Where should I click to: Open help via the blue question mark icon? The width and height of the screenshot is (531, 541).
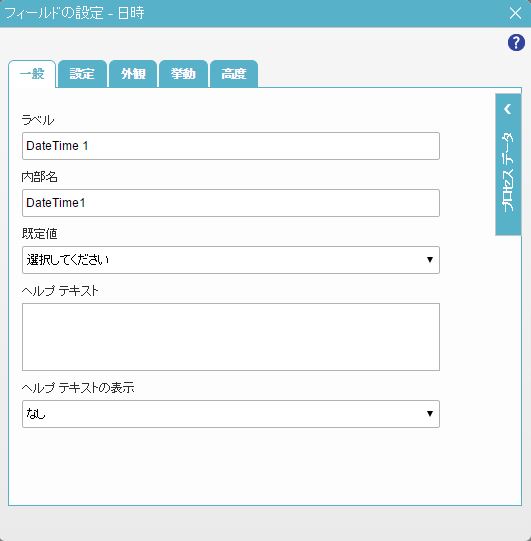516,43
